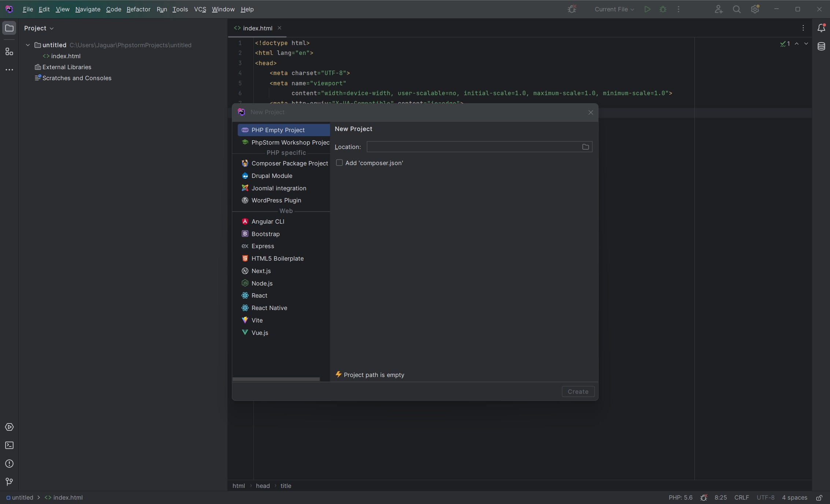Open the Edit menu
Viewport: 830px width, 504px height.
point(44,10)
